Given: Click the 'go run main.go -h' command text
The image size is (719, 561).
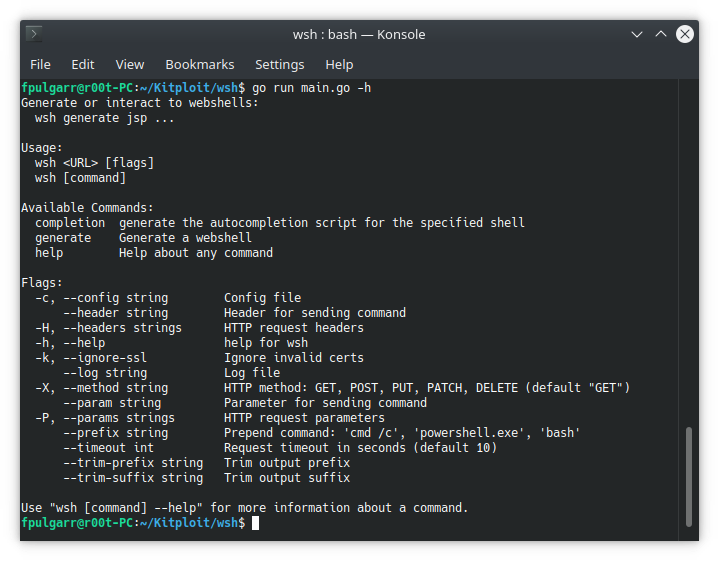Looking at the screenshot, I should [x=311, y=88].
